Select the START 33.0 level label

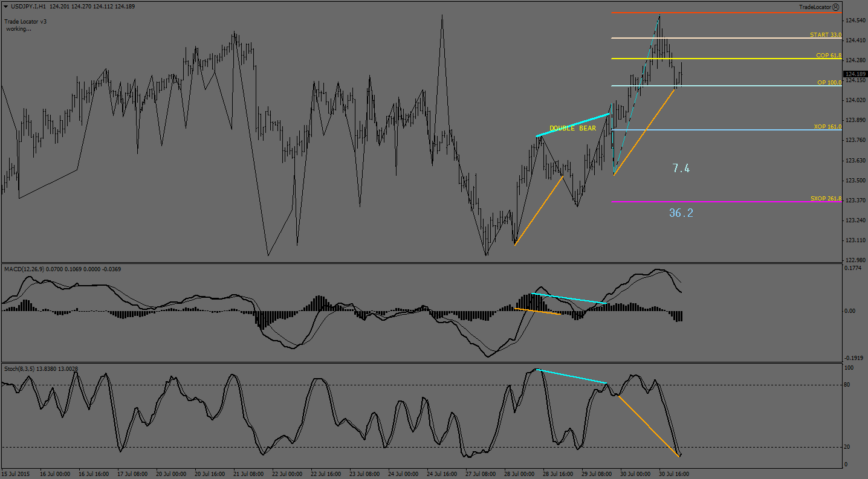825,35
